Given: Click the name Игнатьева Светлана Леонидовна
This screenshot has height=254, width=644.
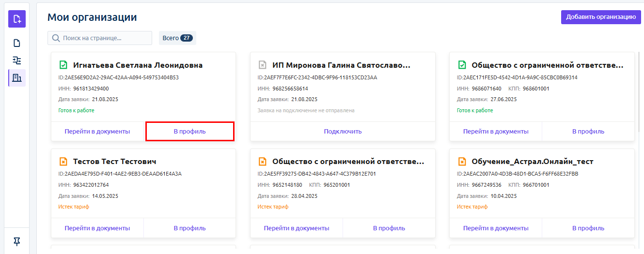Looking at the screenshot, I should 138,65.
